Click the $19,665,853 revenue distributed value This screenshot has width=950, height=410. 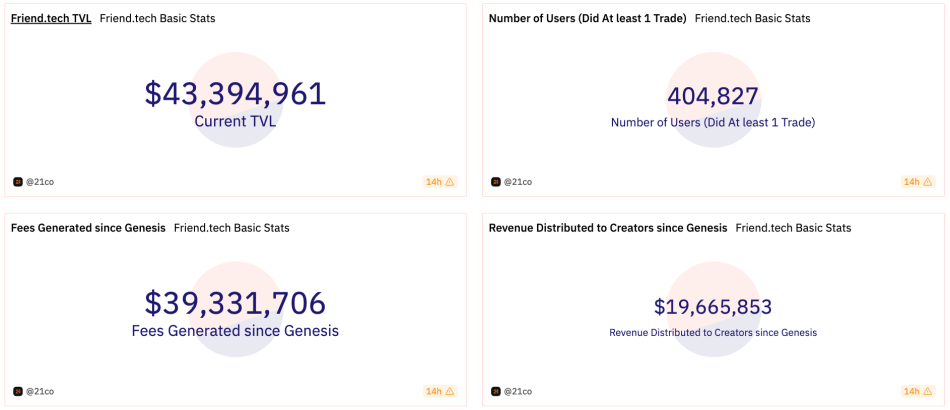(x=713, y=307)
